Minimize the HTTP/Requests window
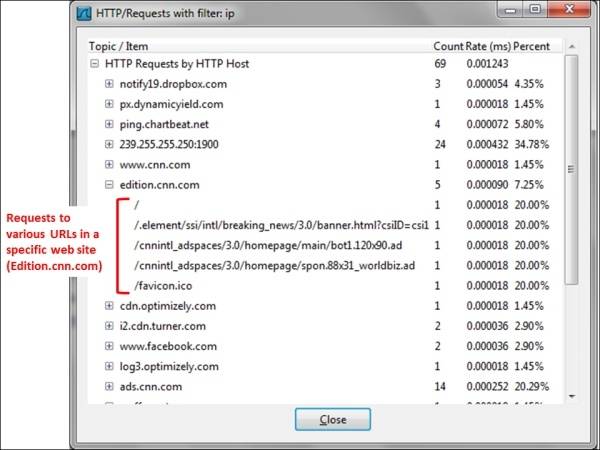600x450 pixels. coord(510,9)
